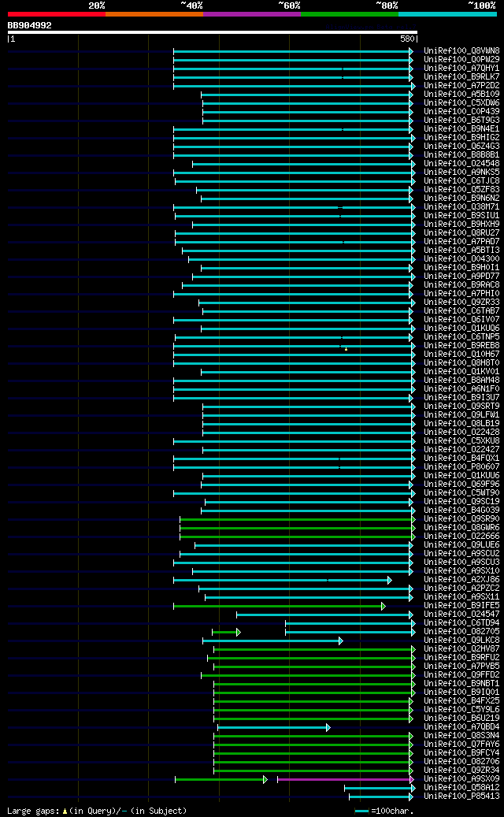Select the purple segment of UniRef100_A9SX09
Image resolution: width=504 pixels, height=817 pixels.
345,779
